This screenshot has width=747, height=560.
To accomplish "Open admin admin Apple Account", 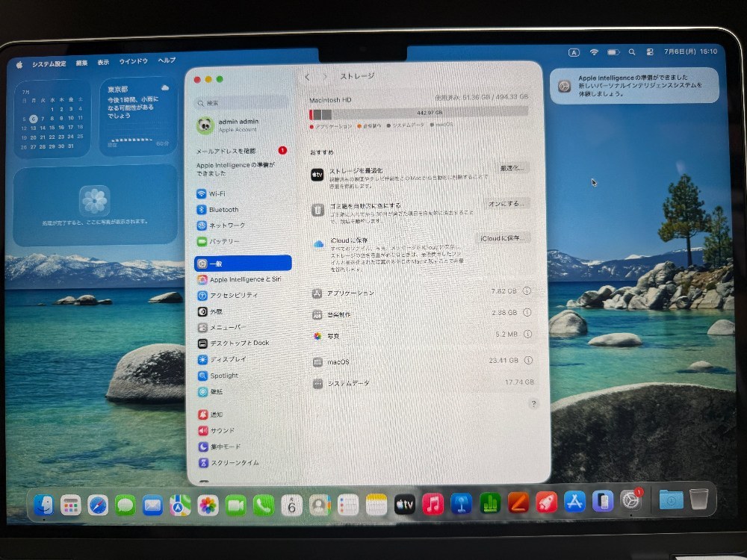I will point(243,125).
